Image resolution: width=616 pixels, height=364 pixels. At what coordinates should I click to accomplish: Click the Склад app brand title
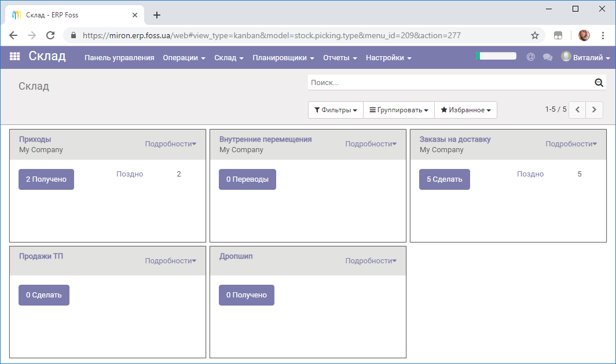pyautogui.click(x=47, y=56)
